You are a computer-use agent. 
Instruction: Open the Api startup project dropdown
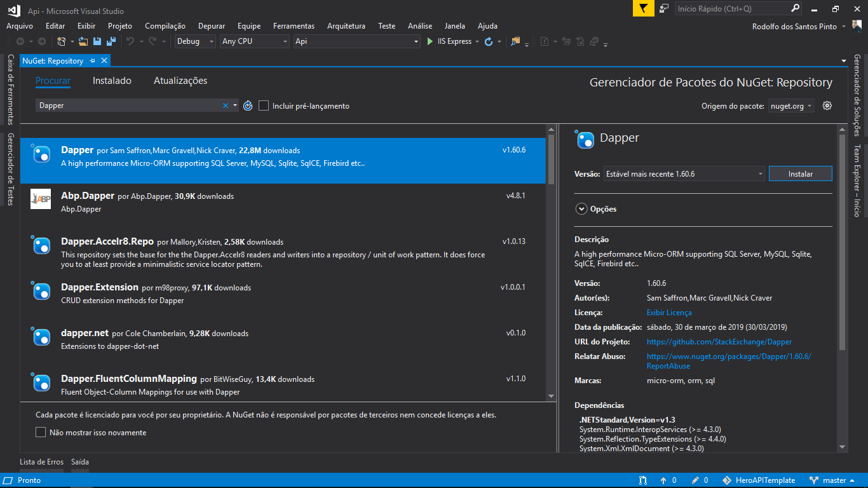(356, 41)
